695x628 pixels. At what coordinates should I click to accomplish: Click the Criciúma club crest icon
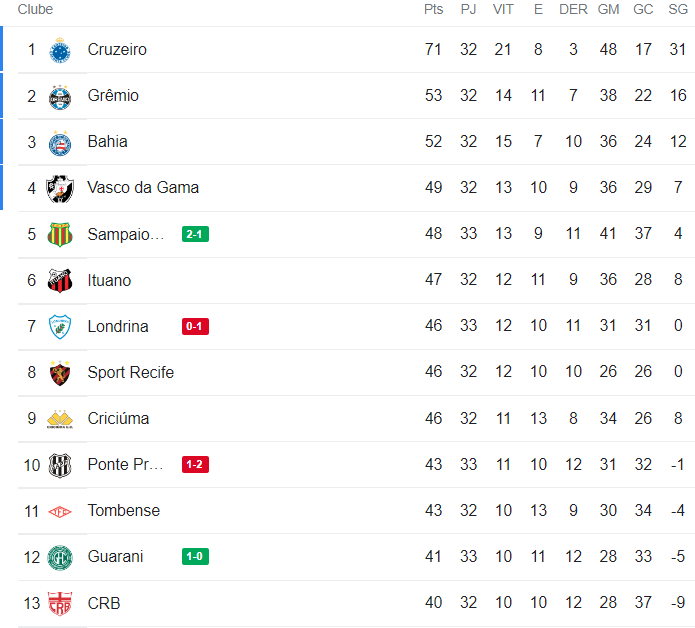pyautogui.click(x=60, y=418)
